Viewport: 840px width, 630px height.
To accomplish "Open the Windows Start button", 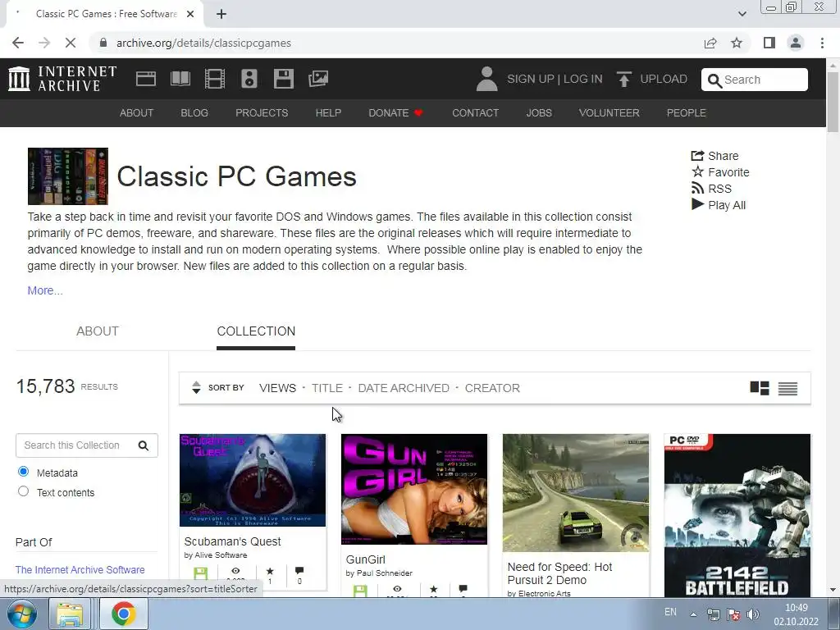I will [x=22, y=614].
